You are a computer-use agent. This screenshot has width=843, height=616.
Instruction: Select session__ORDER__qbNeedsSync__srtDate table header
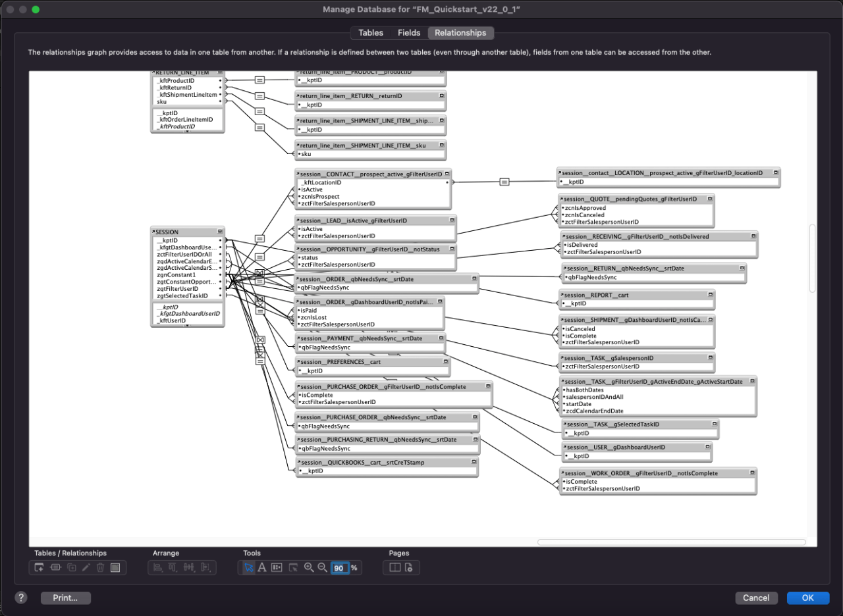click(387, 279)
